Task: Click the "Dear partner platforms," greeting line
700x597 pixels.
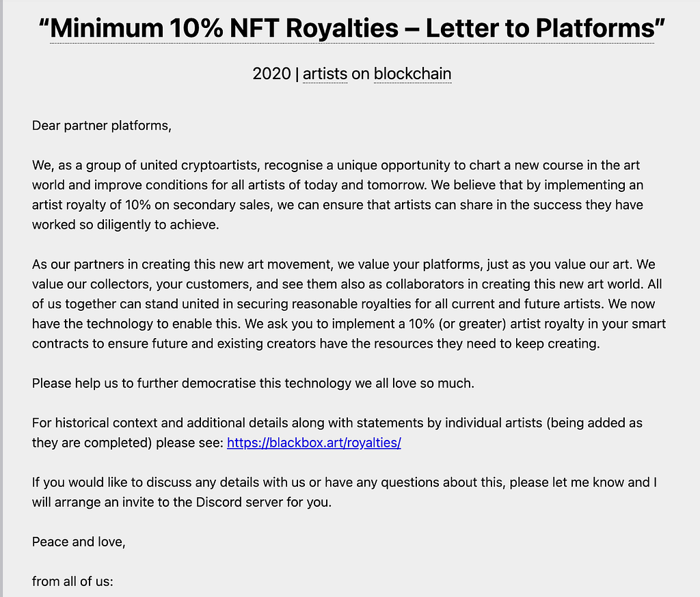Action: pos(102,126)
